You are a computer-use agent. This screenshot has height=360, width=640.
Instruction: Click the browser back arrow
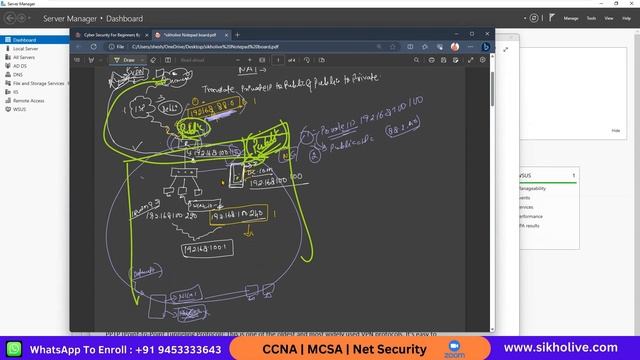pyautogui.click(x=78, y=47)
